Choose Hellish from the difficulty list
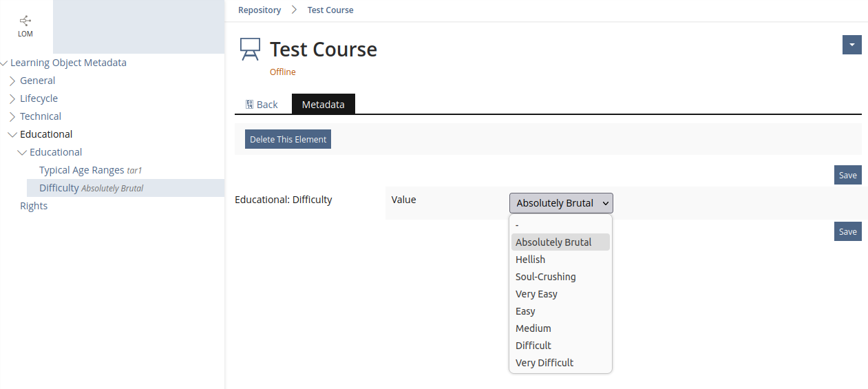868x389 pixels. (x=530, y=260)
